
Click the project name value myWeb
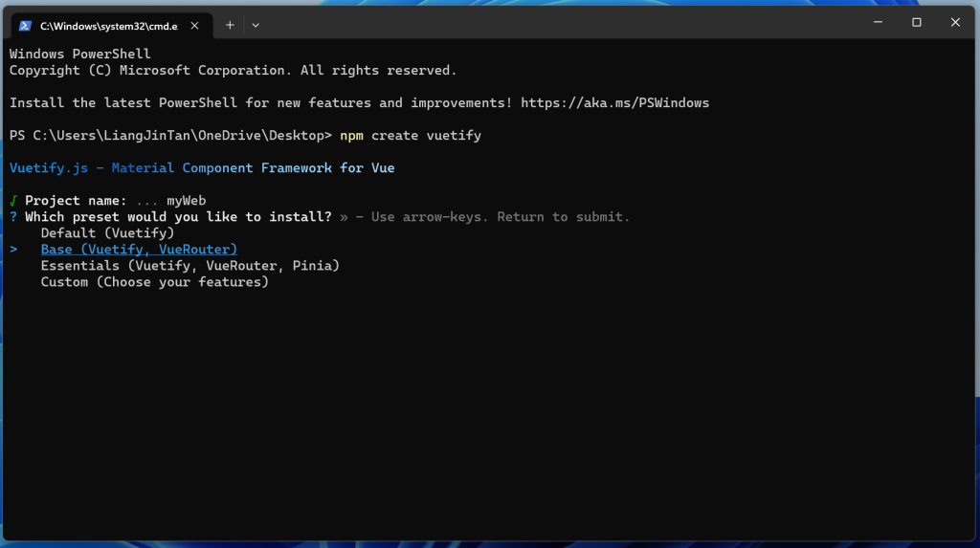coord(187,201)
